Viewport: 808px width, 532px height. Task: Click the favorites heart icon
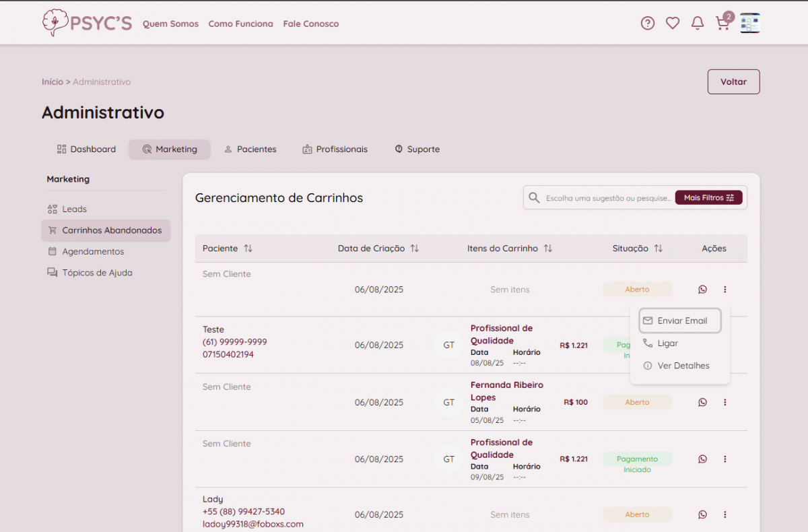(x=673, y=24)
